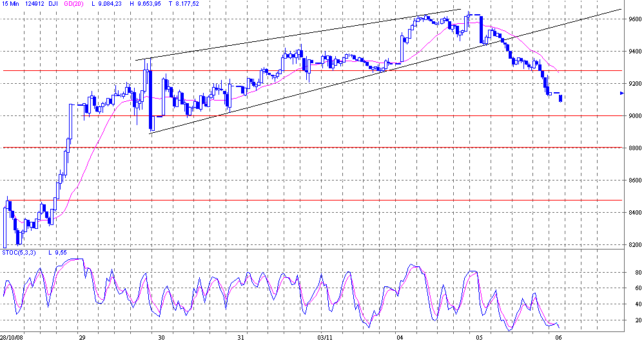
Task: Click the high value "H 9.653,95"
Action: click(x=146, y=3)
